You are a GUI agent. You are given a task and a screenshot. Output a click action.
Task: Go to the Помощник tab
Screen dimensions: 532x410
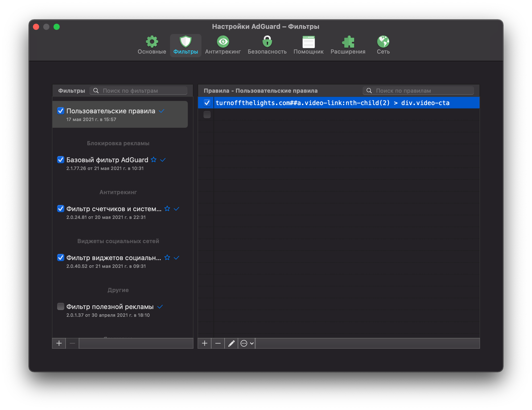coord(308,45)
